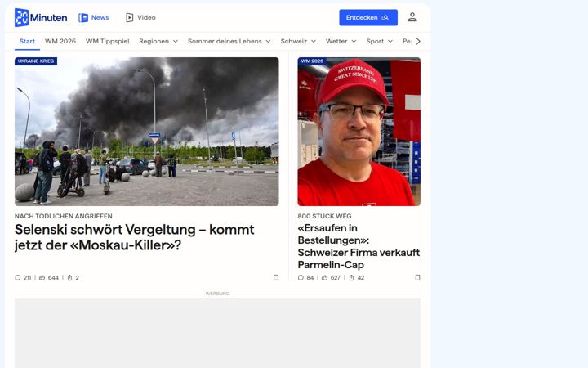
Task: Expand the Wetter dropdown menu
Action: coord(341,42)
